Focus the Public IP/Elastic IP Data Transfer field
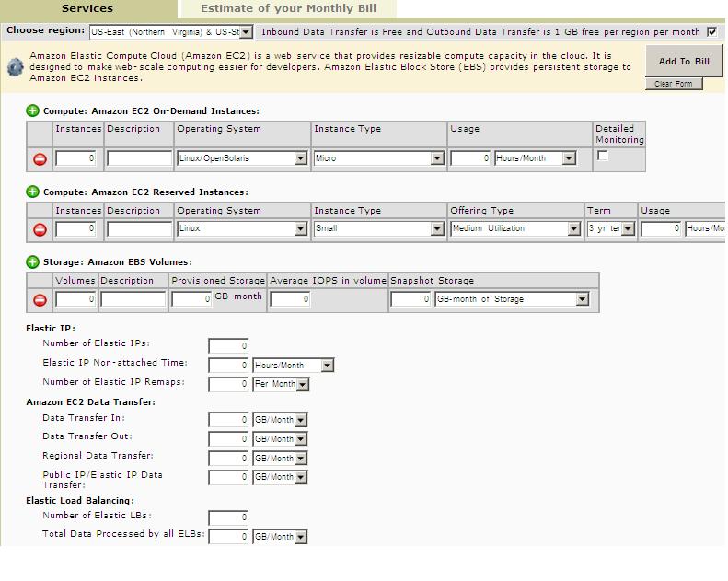Viewport: 728px width, 581px height. tap(228, 477)
